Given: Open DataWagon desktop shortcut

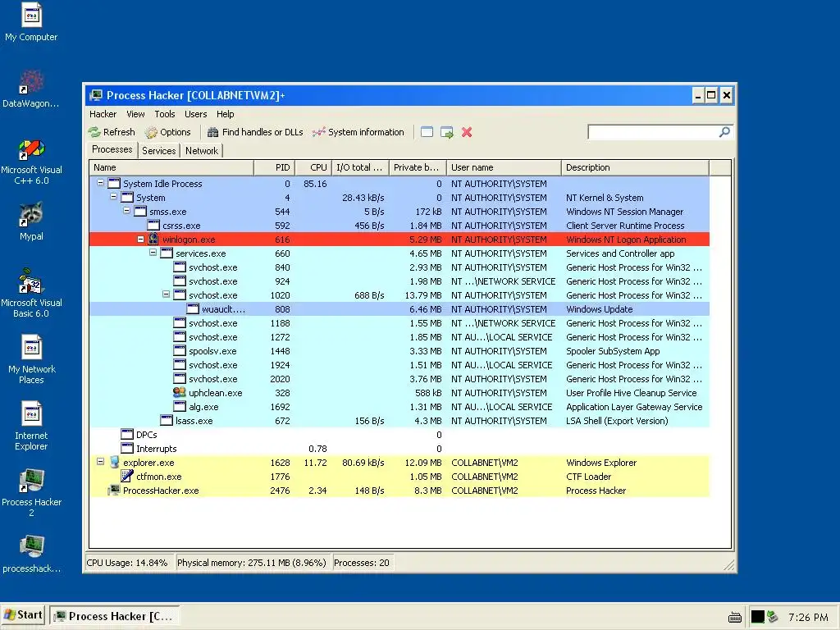Looking at the screenshot, I should coord(31,89).
